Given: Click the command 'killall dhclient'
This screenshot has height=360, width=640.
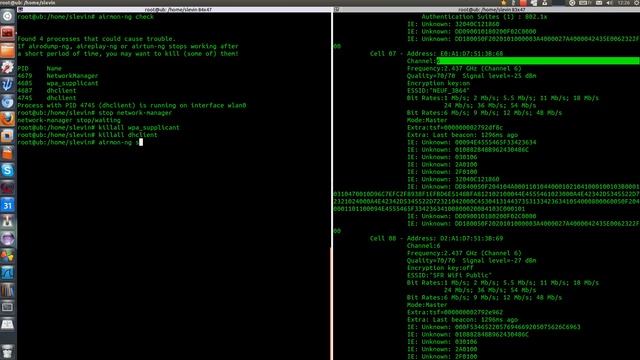Looking at the screenshot, I should tap(128, 135).
